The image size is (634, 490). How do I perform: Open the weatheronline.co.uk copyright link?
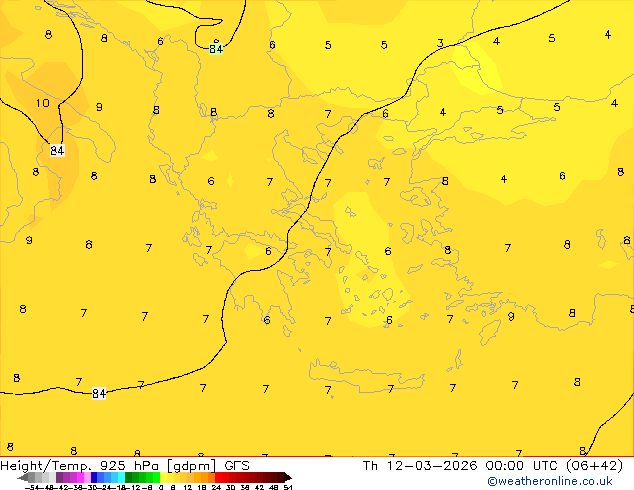point(550,481)
